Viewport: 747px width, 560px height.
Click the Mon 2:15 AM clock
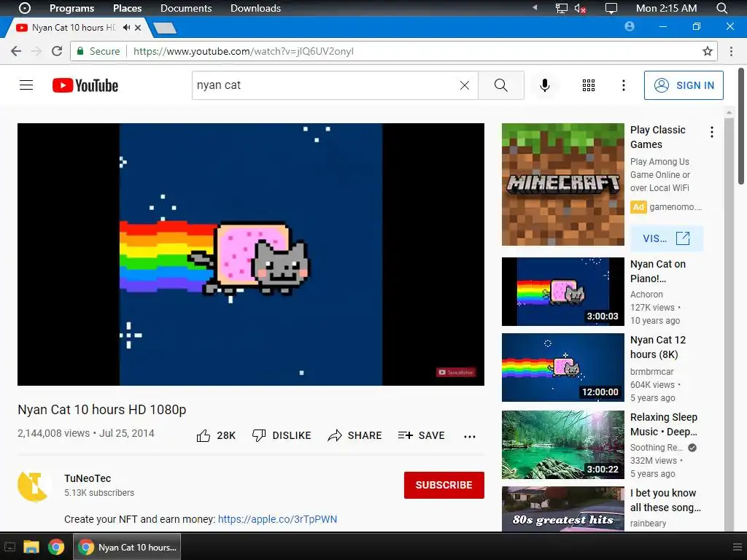pyautogui.click(x=666, y=8)
